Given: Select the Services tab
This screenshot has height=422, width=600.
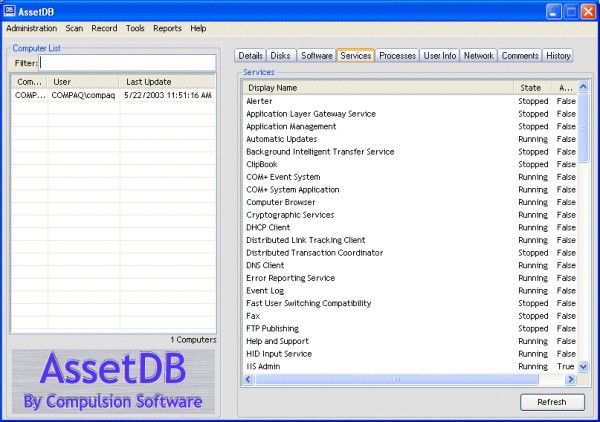Looking at the screenshot, I should [x=355, y=55].
